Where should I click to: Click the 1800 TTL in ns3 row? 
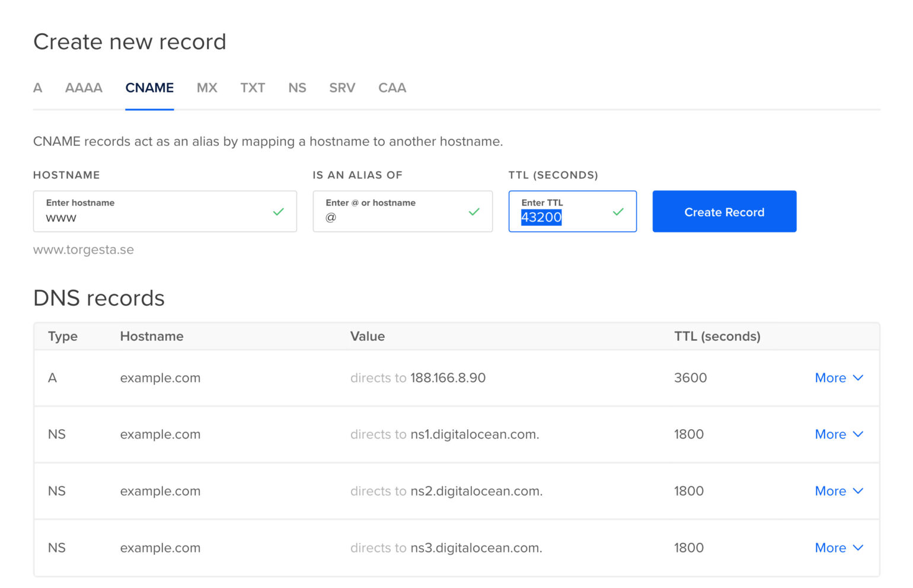(689, 548)
